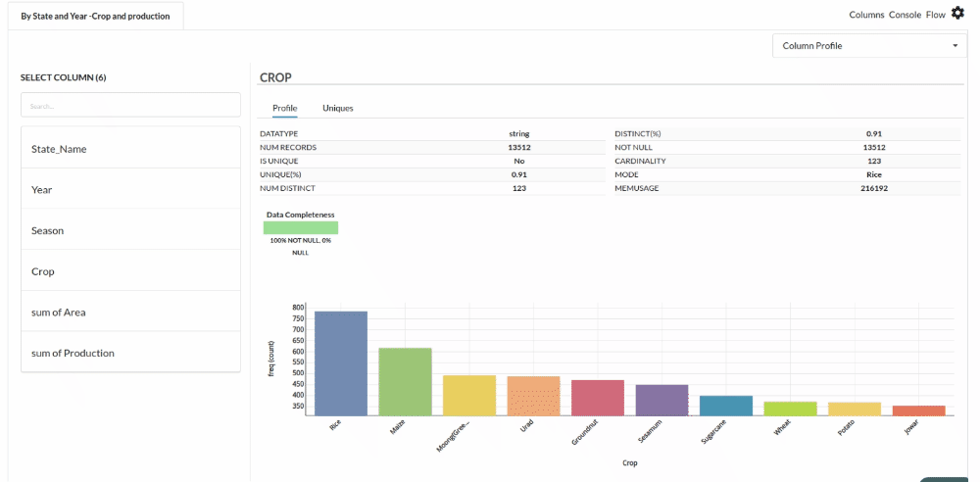Select the Season column

130,230
